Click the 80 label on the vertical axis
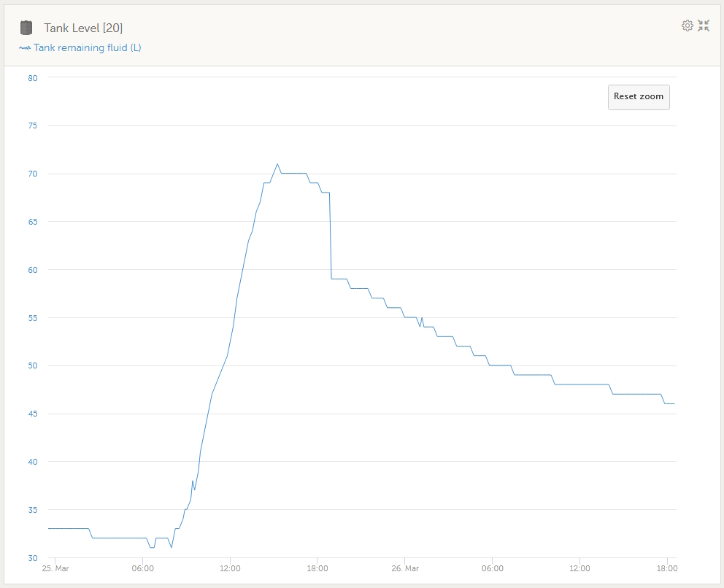The width and height of the screenshot is (724, 588). 32,77
